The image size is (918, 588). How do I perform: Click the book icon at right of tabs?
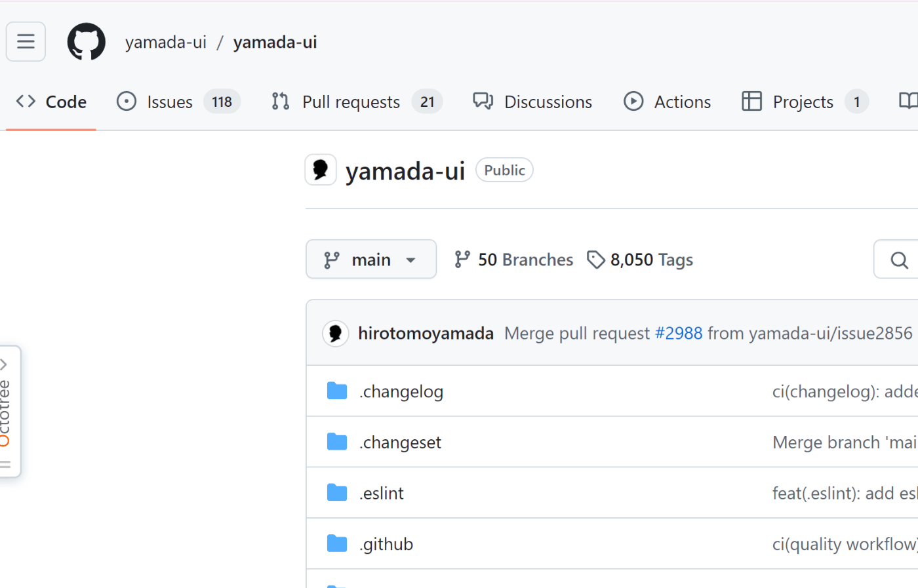tap(908, 101)
